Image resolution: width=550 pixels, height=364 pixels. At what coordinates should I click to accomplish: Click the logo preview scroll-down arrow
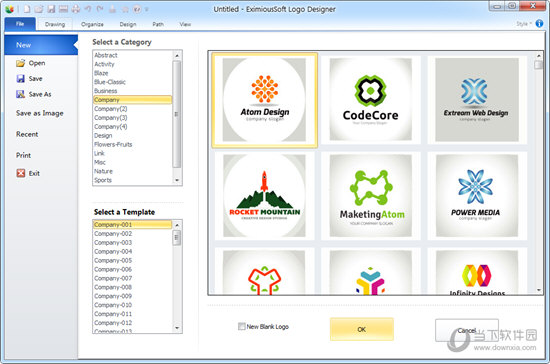click(x=539, y=290)
